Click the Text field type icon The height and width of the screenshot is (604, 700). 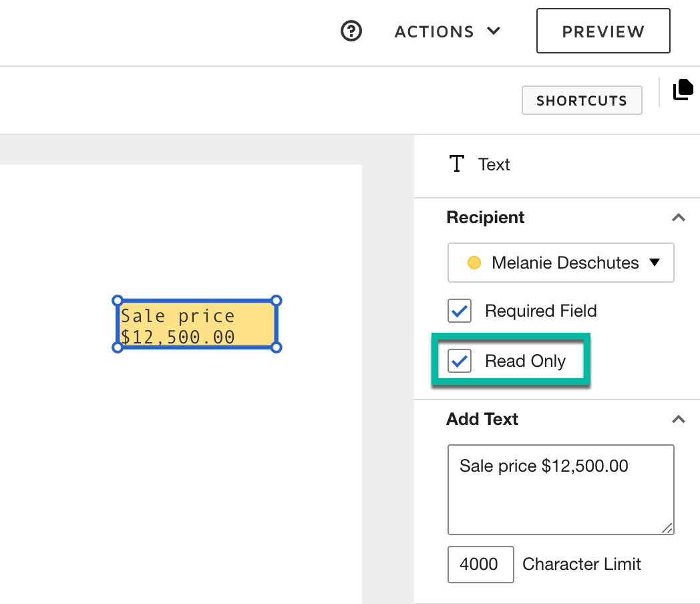[x=457, y=164]
